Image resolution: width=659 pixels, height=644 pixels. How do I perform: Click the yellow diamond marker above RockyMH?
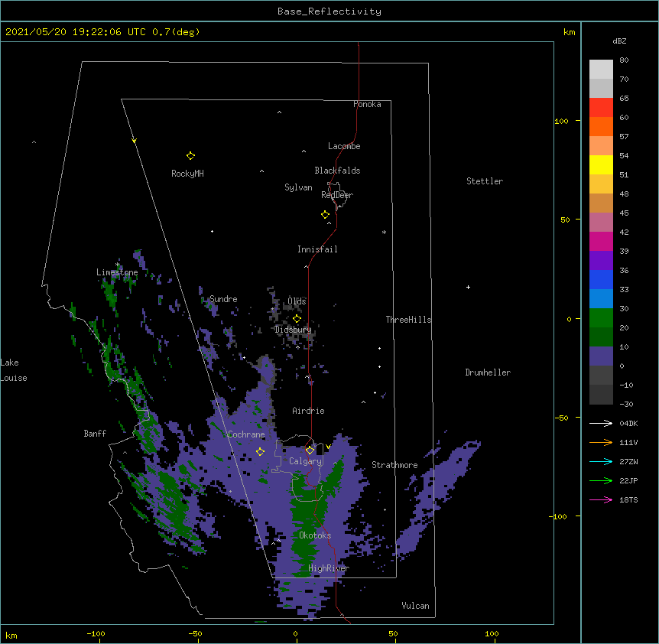point(190,156)
